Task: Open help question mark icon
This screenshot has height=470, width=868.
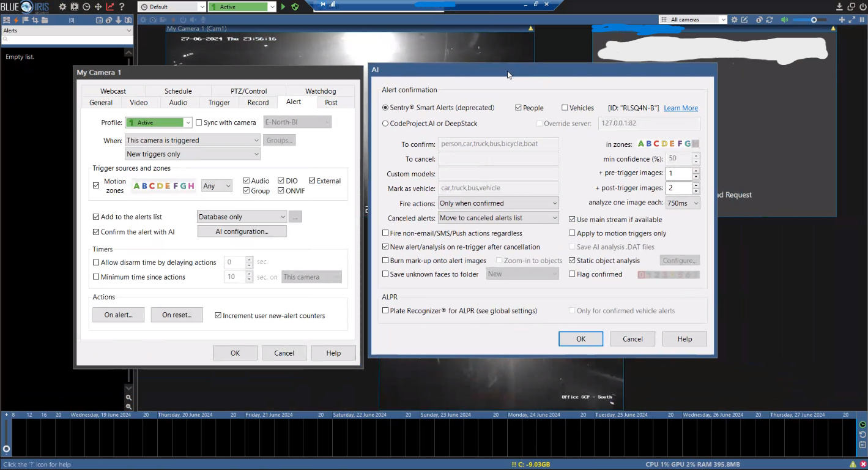Action: (122, 7)
